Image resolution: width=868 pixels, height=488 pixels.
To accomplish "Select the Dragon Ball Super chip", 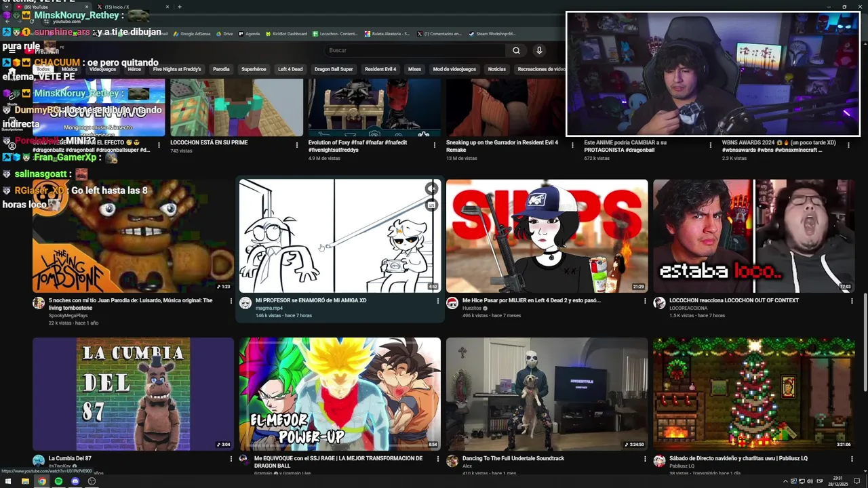I will click(x=334, y=69).
